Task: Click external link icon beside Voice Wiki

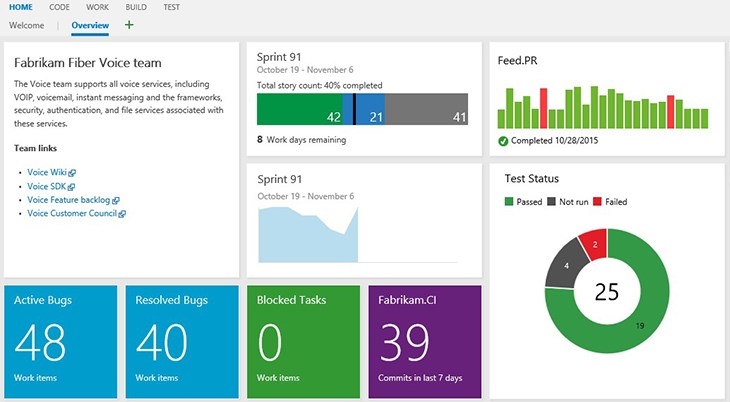Action: [72, 173]
